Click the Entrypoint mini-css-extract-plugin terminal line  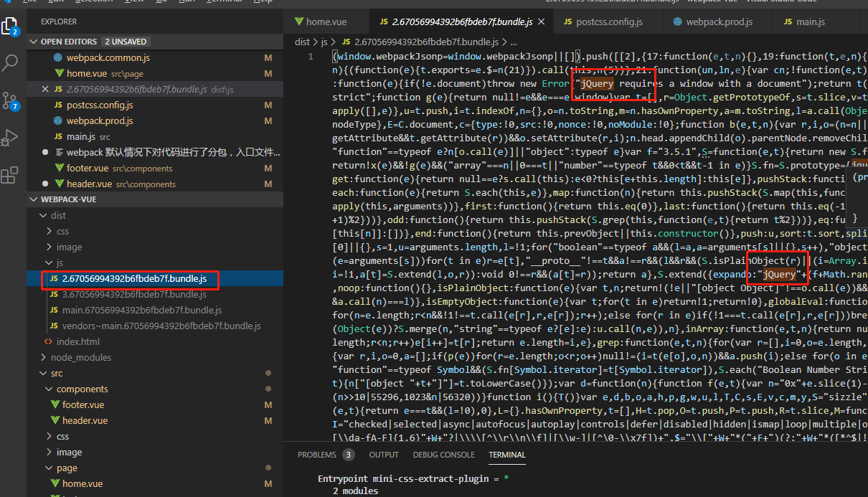tap(413, 478)
